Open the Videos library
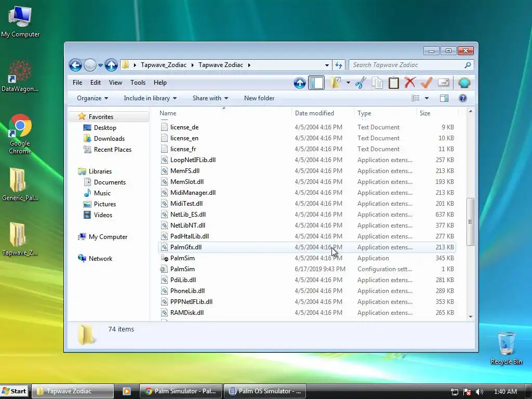This screenshot has width=532, height=399. click(103, 215)
